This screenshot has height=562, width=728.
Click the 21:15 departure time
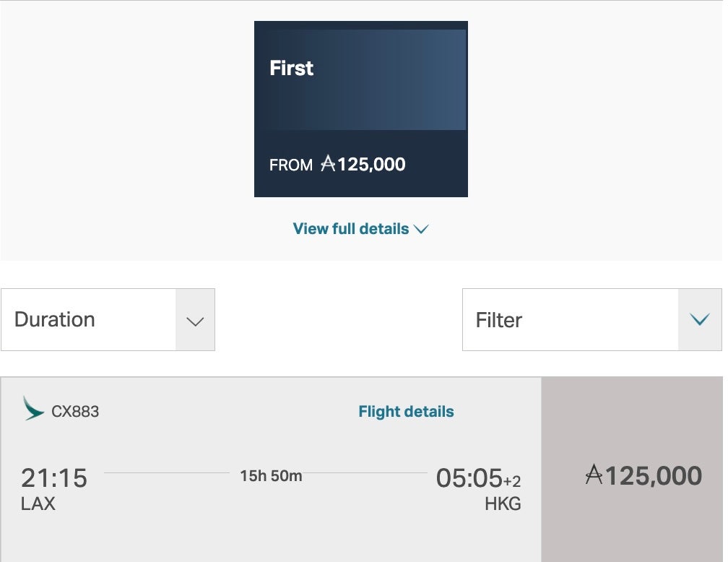pyautogui.click(x=53, y=477)
